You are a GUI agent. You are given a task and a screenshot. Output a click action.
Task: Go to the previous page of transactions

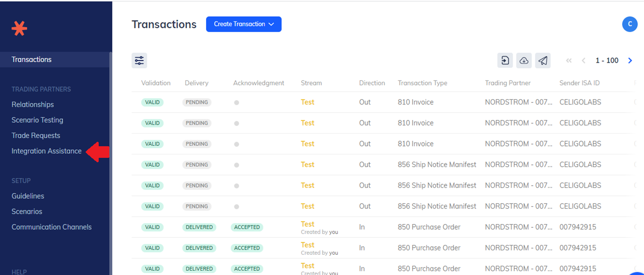(584, 61)
